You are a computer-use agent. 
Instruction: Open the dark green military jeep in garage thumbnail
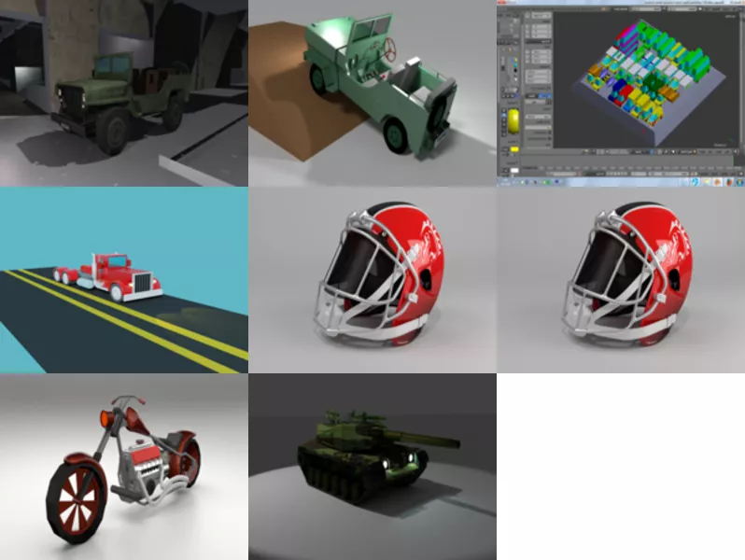tap(123, 93)
